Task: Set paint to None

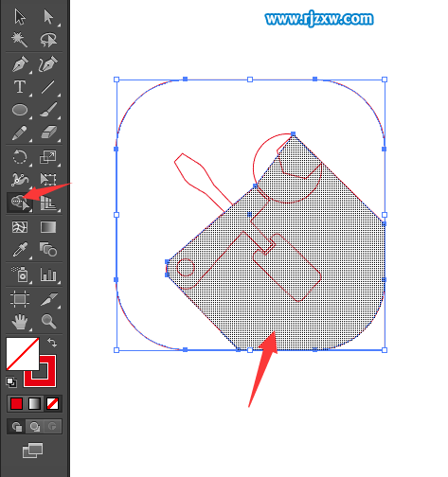Action: tap(52, 403)
